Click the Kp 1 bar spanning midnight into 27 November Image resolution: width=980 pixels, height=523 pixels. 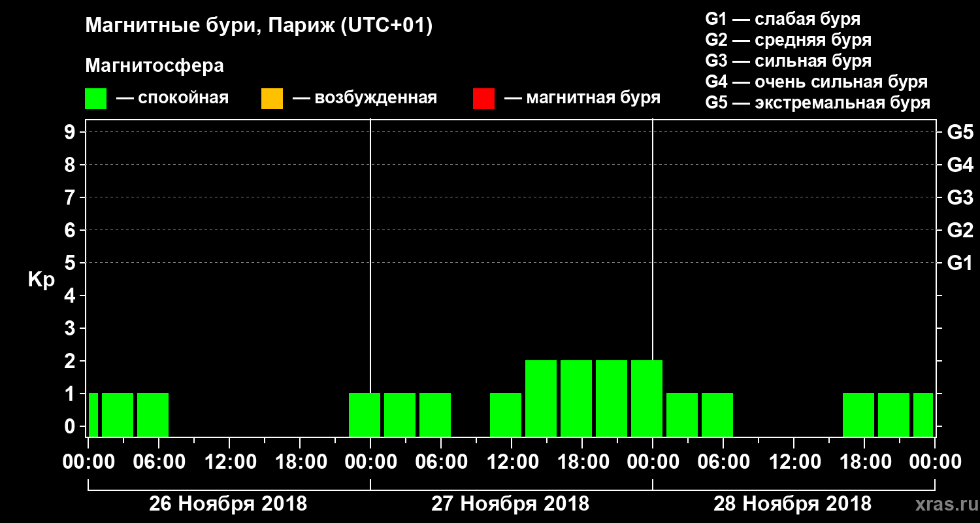tap(365, 414)
